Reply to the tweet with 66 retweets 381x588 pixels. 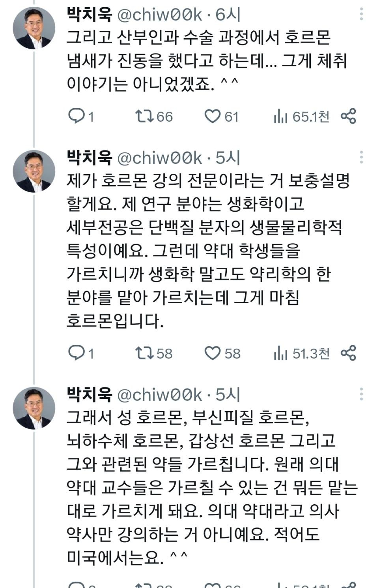[77, 116]
